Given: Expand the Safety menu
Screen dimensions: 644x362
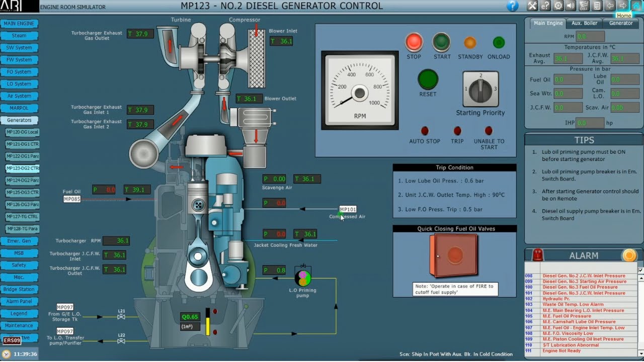Looking at the screenshot, I should point(19,265).
